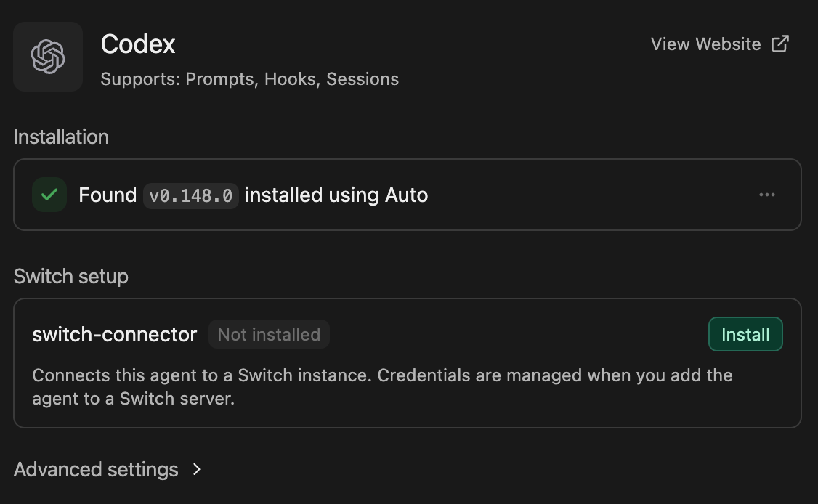Select the Codex title heading
Screen dimensions: 818x504
coord(138,44)
